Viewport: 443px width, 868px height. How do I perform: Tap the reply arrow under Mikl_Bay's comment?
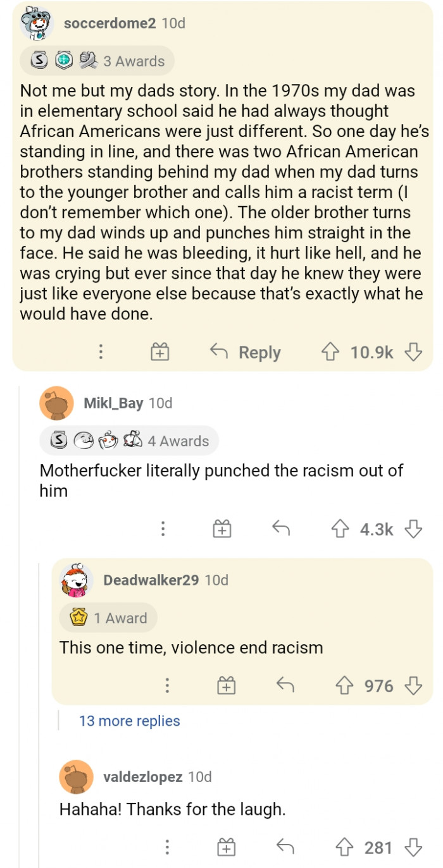(x=280, y=530)
